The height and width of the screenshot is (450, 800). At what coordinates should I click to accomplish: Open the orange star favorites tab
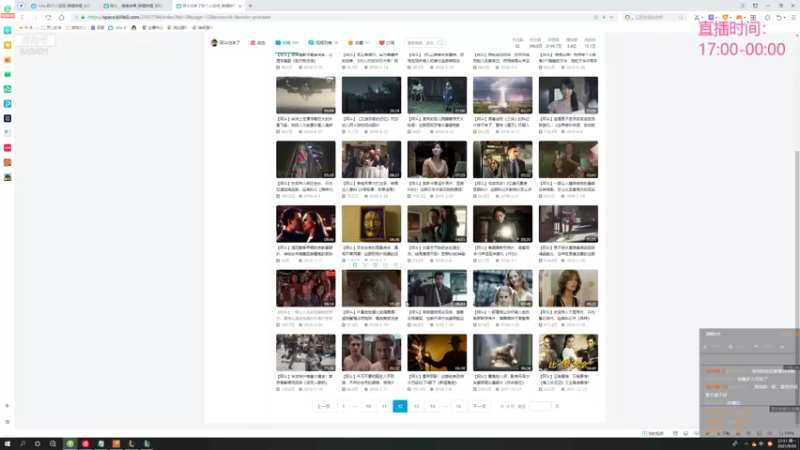click(358, 43)
